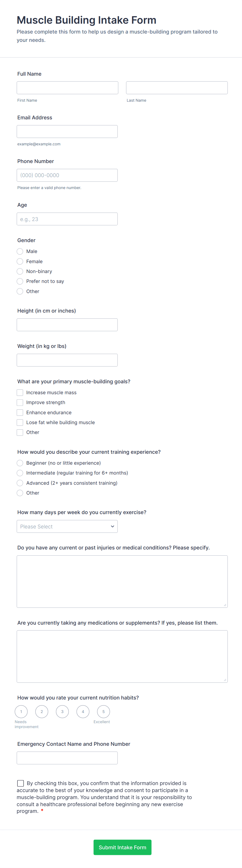Select the Male gender radio button
Viewport: 242px width, 868px height.
(x=20, y=251)
